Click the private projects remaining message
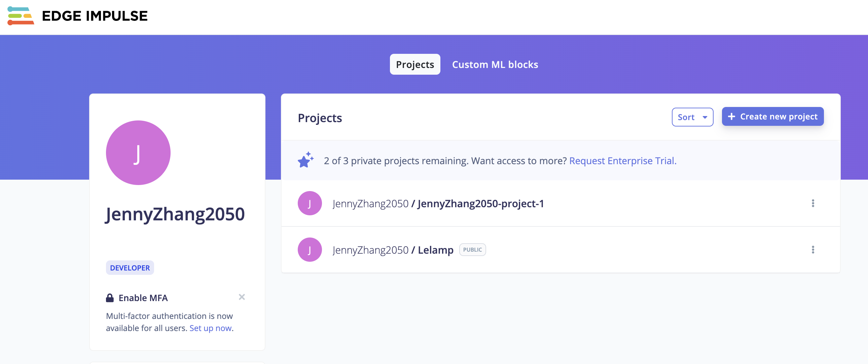Image resolution: width=868 pixels, height=364 pixels. click(x=445, y=161)
